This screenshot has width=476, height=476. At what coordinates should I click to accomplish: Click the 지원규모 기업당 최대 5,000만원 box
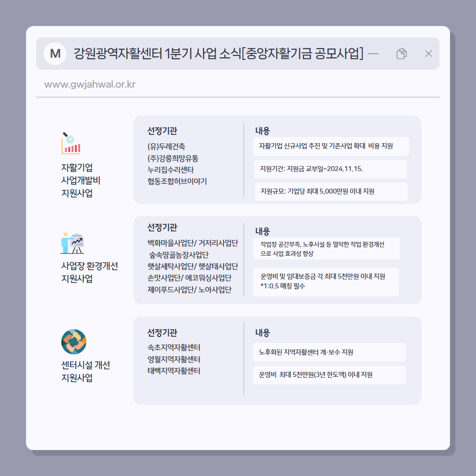point(331,192)
